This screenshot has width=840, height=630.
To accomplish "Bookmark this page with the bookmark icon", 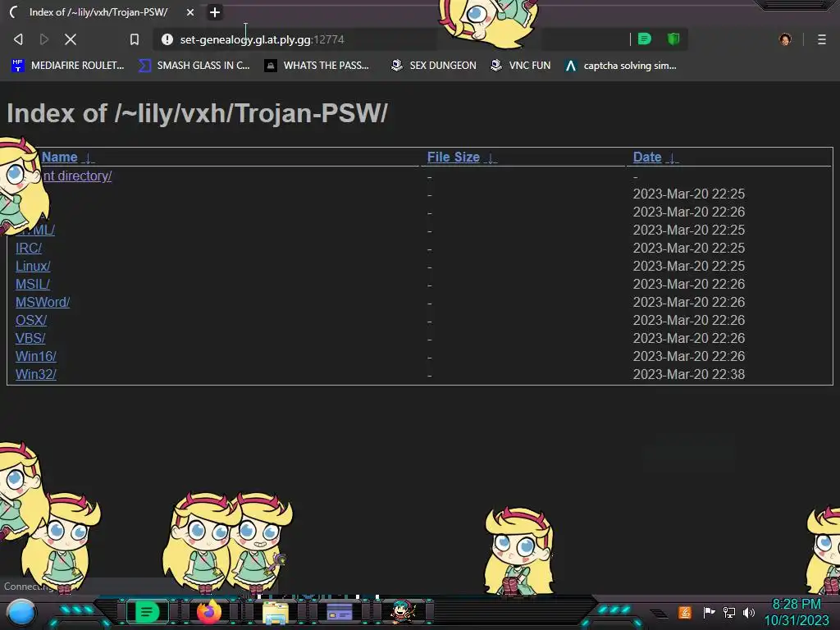I will coord(135,39).
